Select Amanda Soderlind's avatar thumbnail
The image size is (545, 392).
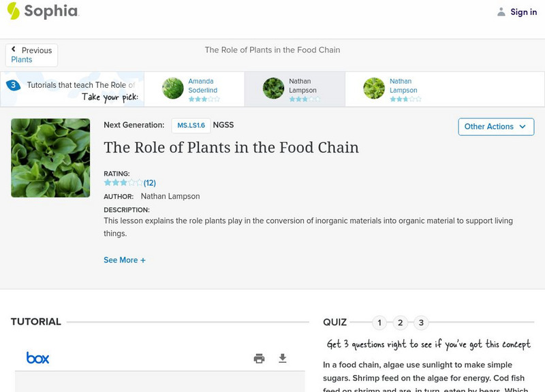tap(173, 88)
